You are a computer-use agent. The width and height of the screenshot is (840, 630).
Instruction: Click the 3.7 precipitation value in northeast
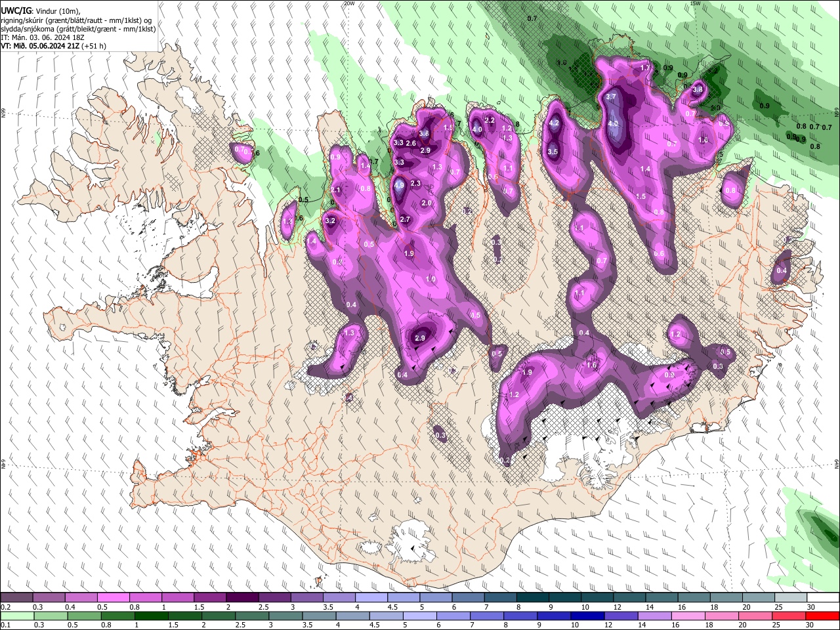611,96
